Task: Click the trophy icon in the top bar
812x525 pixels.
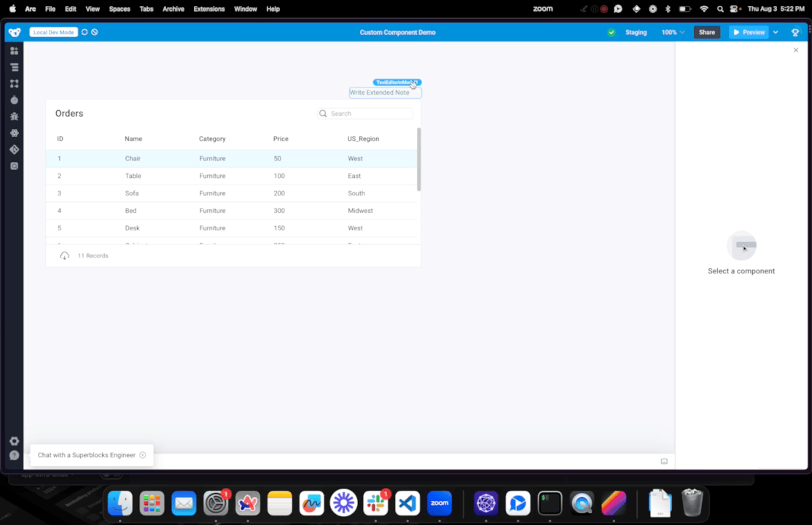Action: [795, 32]
